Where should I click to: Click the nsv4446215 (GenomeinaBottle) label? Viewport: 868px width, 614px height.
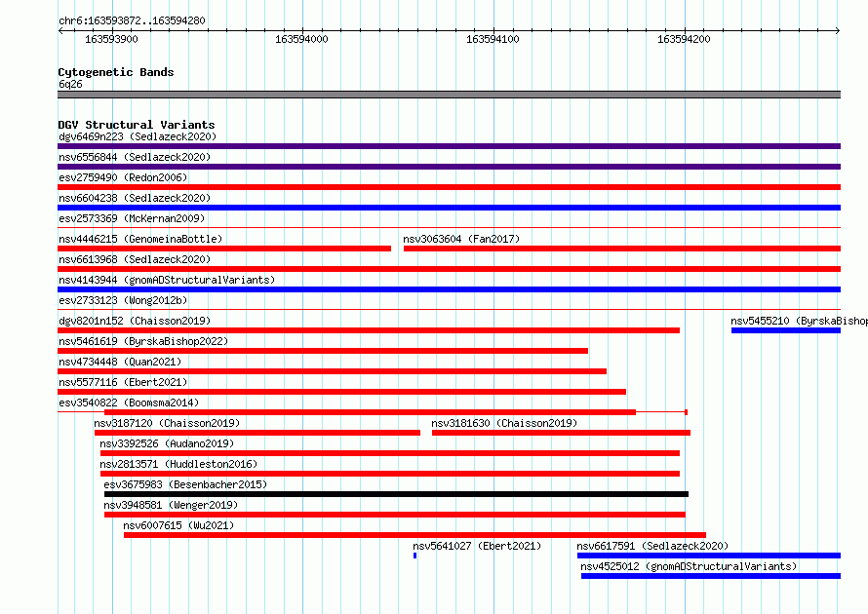click(x=140, y=239)
